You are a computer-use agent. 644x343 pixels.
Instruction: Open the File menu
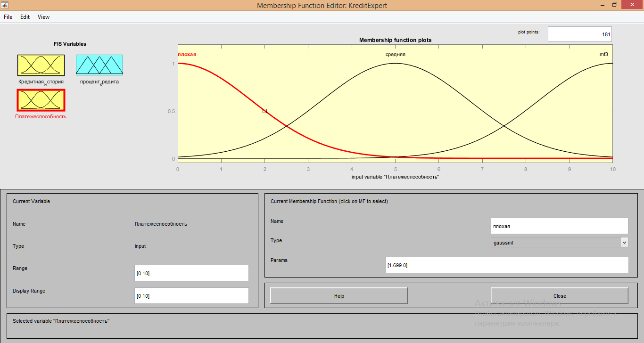tap(8, 17)
